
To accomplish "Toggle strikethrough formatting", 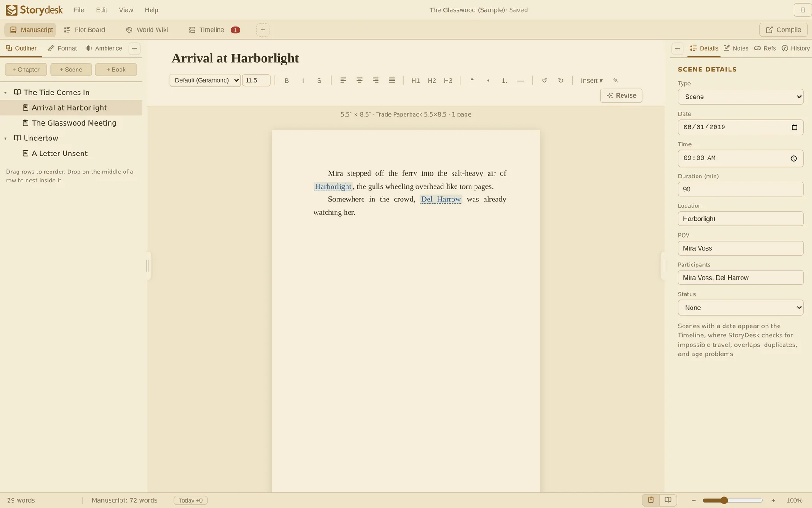I will tap(319, 80).
